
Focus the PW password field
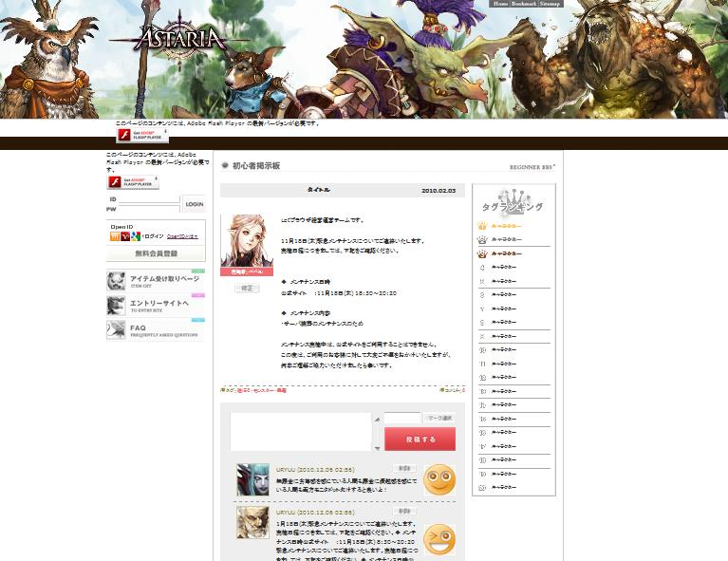[x=150, y=209]
